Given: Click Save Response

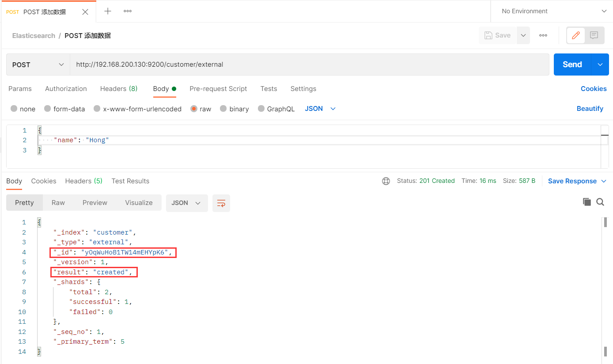Looking at the screenshot, I should pos(572,181).
